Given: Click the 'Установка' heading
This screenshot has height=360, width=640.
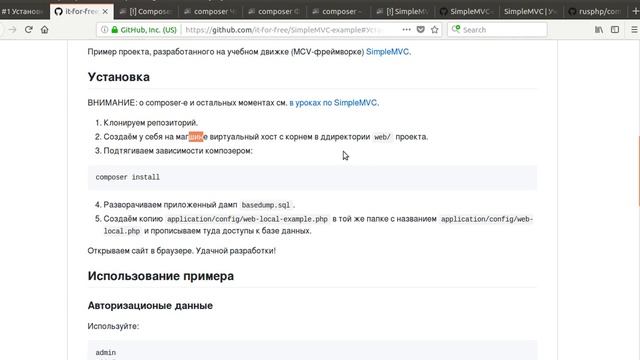Looking at the screenshot, I should tap(118, 77).
